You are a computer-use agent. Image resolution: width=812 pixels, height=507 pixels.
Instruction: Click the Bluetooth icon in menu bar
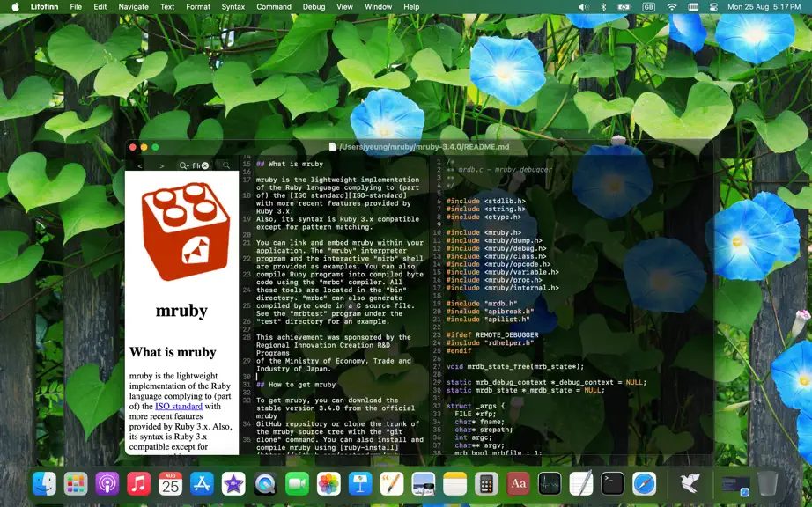pyautogui.click(x=603, y=7)
